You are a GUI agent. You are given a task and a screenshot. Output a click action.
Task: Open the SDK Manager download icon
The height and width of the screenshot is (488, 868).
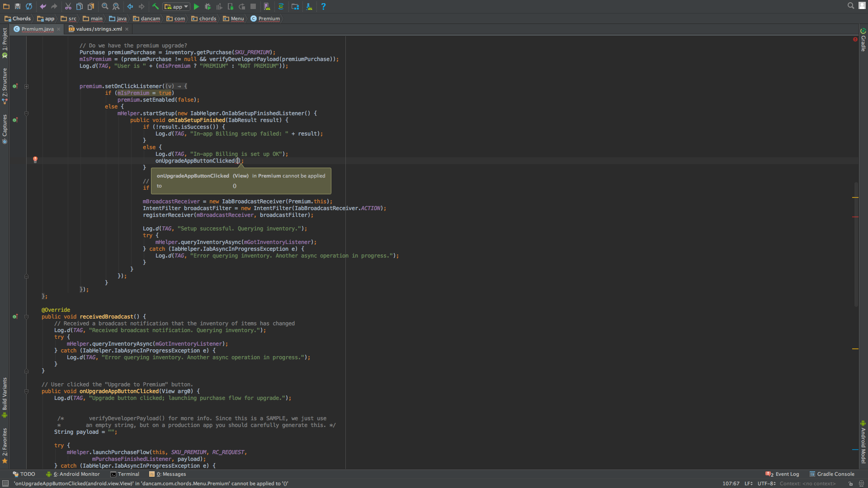309,6
